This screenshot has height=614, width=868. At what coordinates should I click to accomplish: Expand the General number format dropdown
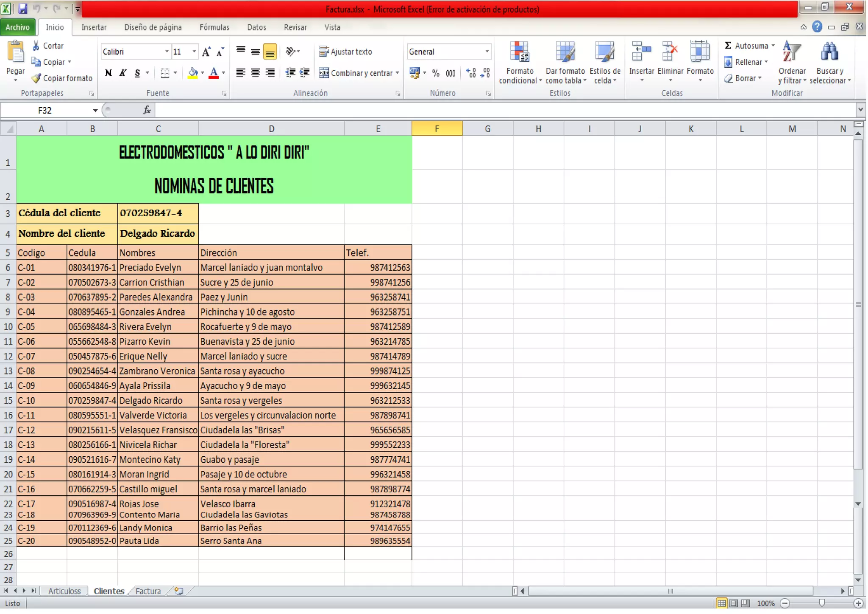[x=487, y=52]
